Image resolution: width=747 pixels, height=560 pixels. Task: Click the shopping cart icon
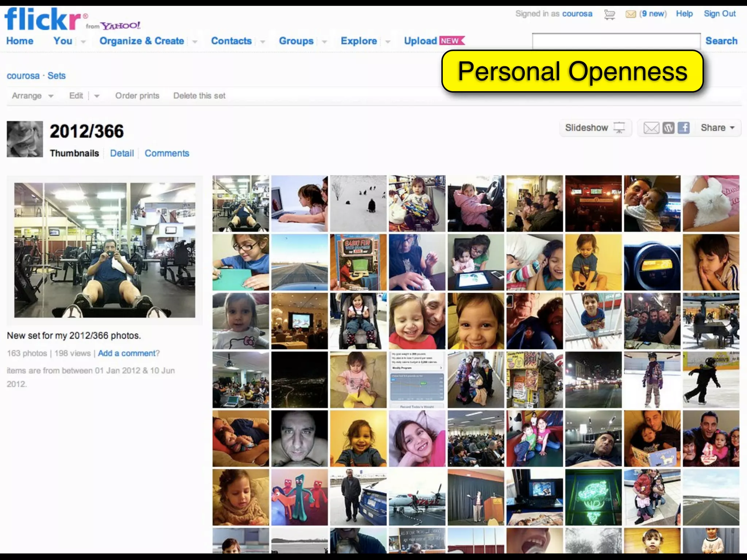(x=609, y=15)
